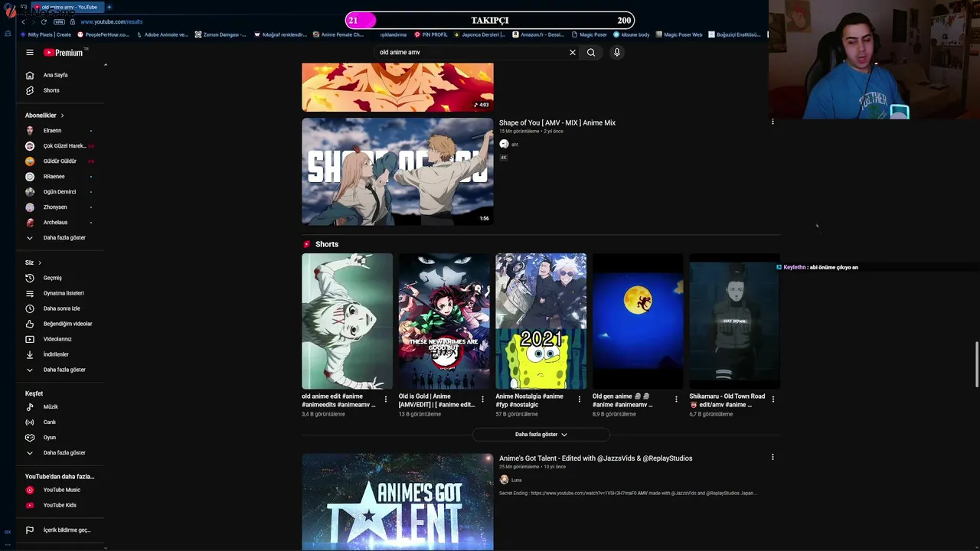Play Anime's Got Talent thumbnail
This screenshot has width=980, height=551.
pyautogui.click(x=397, y=502)
